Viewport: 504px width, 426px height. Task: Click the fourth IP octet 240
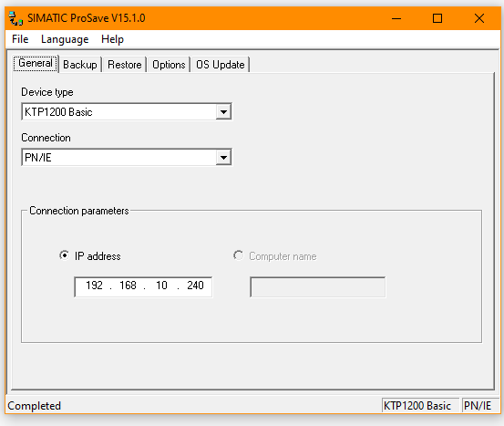coord(195,286)
